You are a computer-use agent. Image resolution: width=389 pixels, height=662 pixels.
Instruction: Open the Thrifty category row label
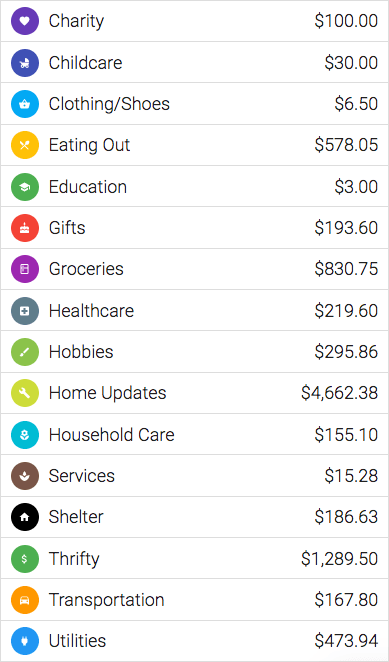74,559
